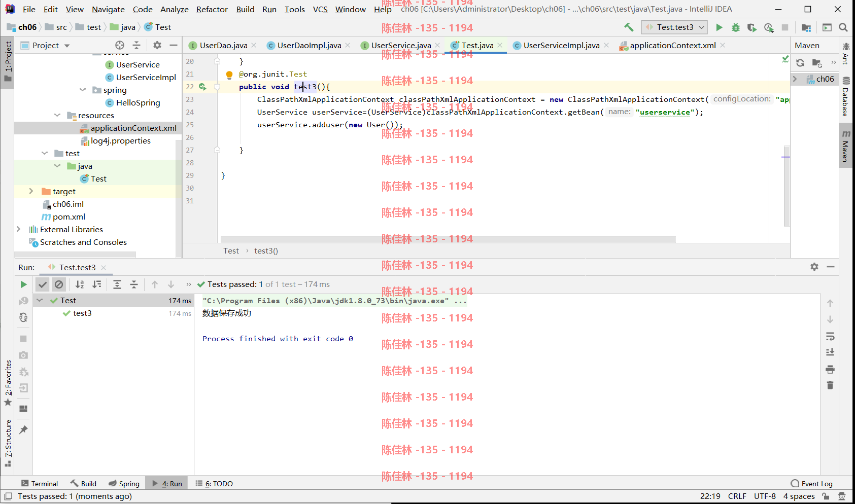Expand ch06 in Maven panel
Screen dimensions: 855x504
[x=795, y=79]
